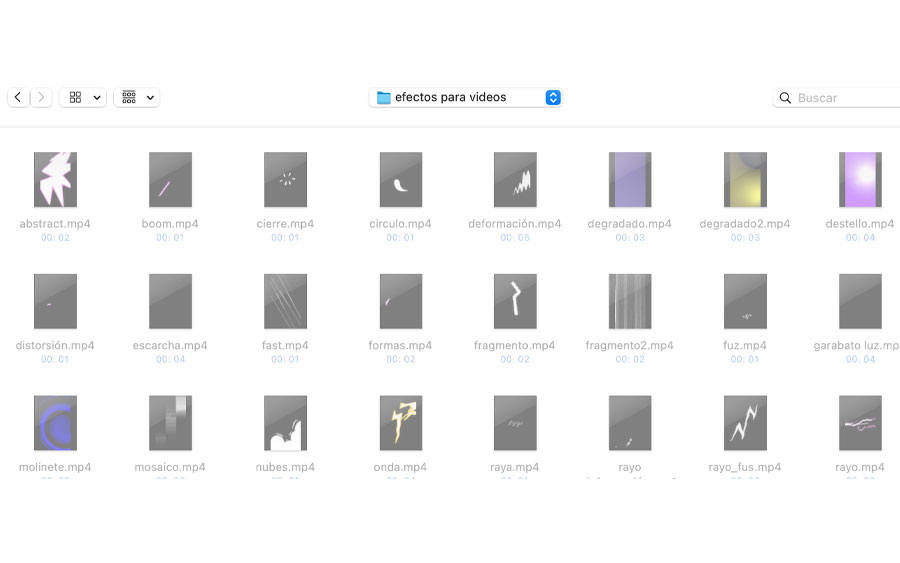Select the degradado.mp4 purple thumbnail

(630, 180)
